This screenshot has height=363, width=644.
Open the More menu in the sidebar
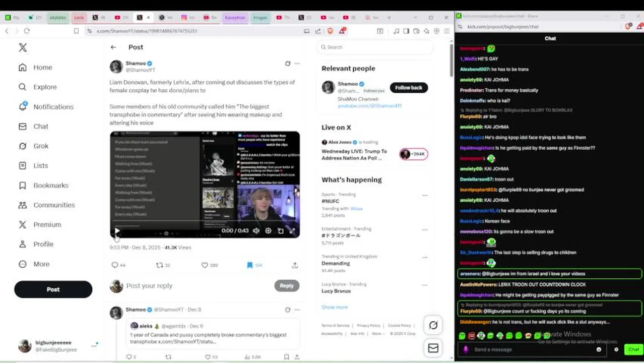point(34,264)
